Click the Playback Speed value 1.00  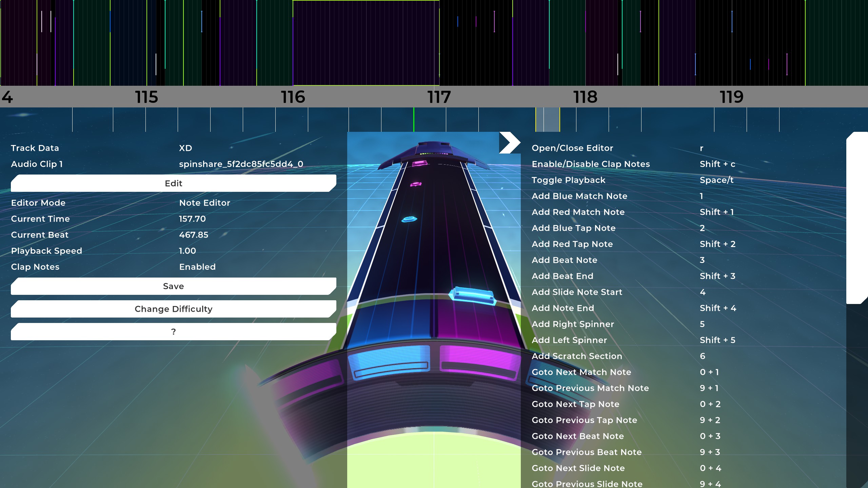tap(188, 251)
